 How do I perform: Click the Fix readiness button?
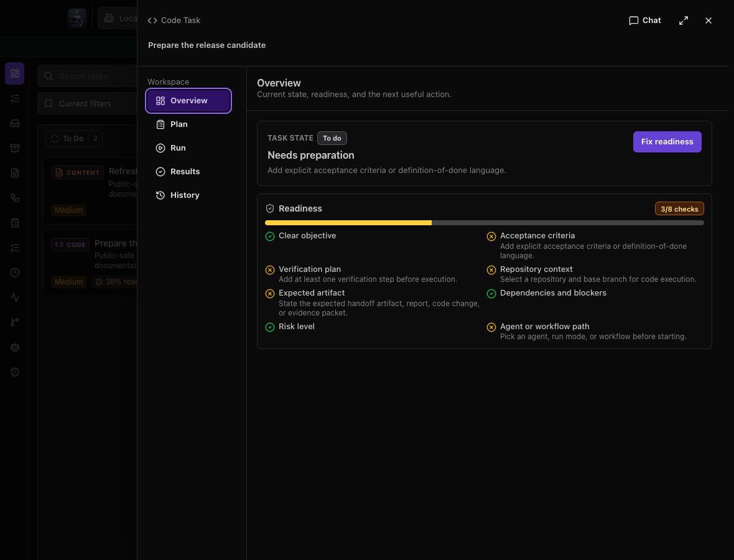point(667,142)
